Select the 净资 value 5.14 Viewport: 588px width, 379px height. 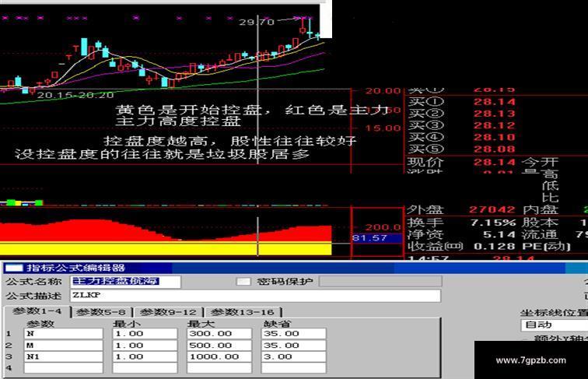point(499,234)
